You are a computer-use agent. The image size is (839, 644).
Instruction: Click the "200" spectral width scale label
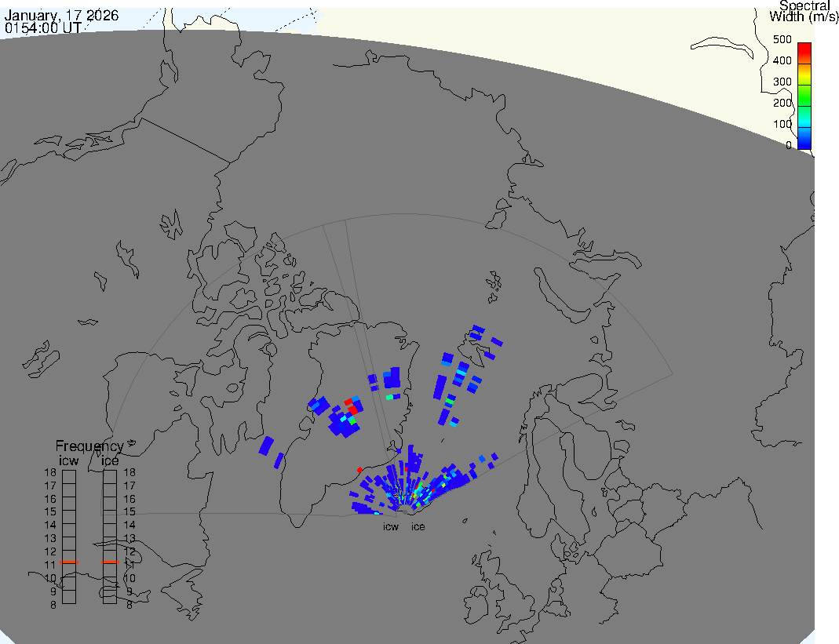(x=782, y=103)
